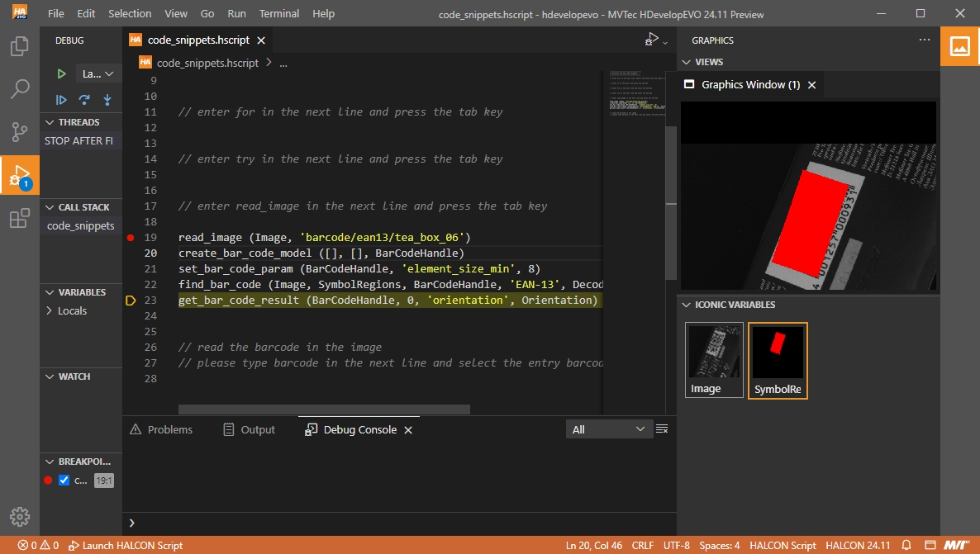Image resolution: width=980 pixels, height=554 pixels.
Task: Click the HALCON Script language mode indicator
Action: [782, 545]
